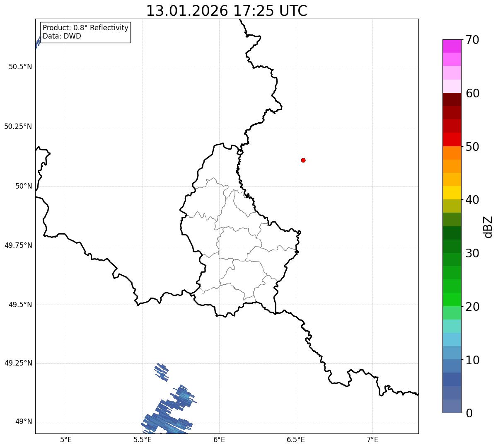Pick the dark maroon swatch just below 60 dBZ
This screenshot has width=498, height=448.
pyautogui.click(x=452, y=99)
